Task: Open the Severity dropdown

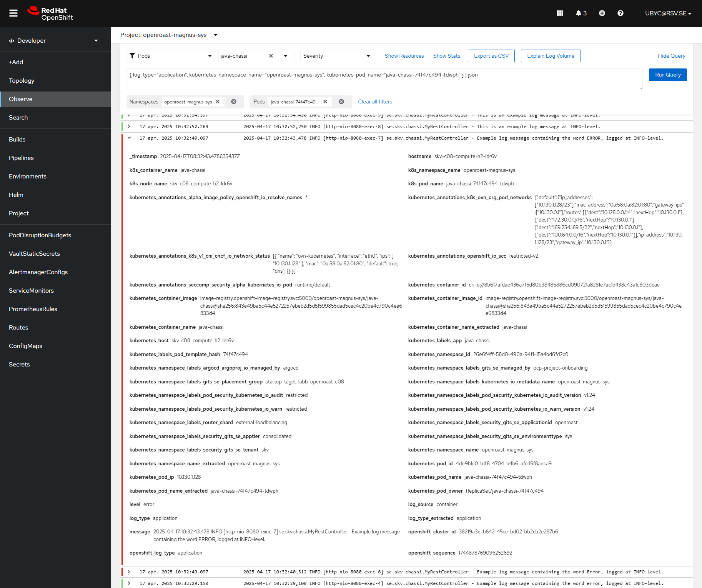Action: pyautogui.click(x=336, y=56)
